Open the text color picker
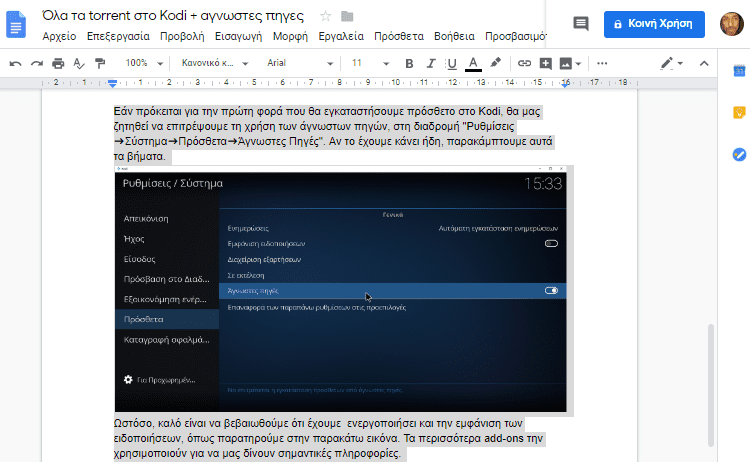 [473, 64]
